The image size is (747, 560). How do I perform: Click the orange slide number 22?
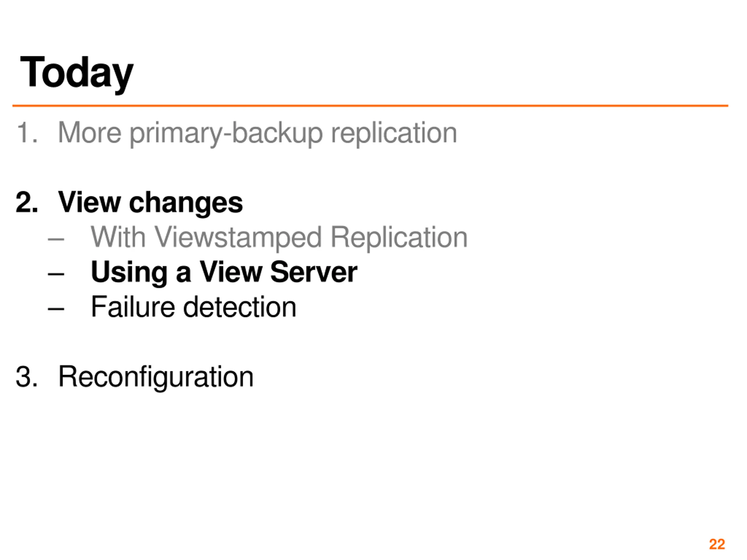717,544
